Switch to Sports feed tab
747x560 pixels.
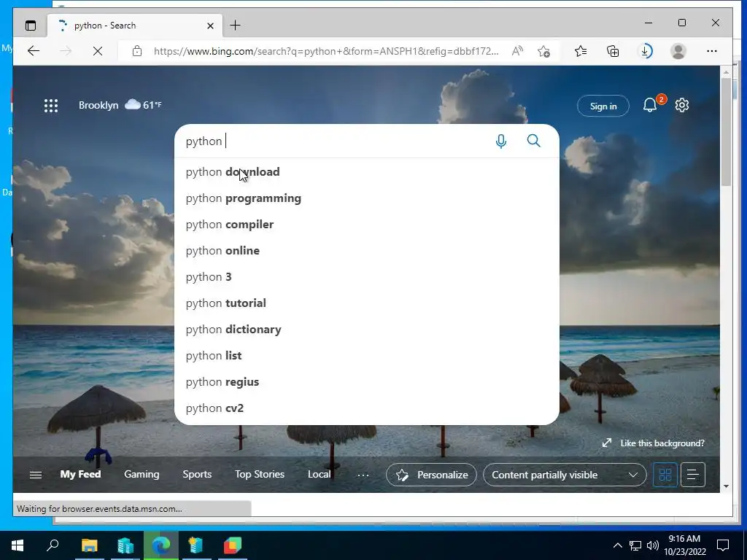pyautogui.click(x=197, y=474)
